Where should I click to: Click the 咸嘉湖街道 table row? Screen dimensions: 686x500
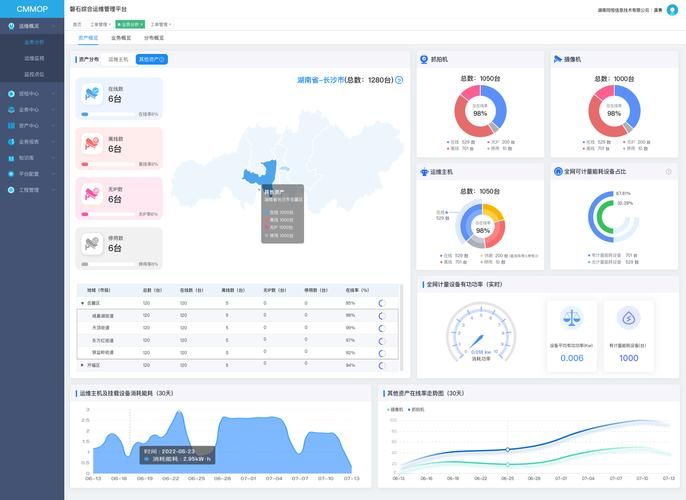pyautogui.click(x=238, y=315)
